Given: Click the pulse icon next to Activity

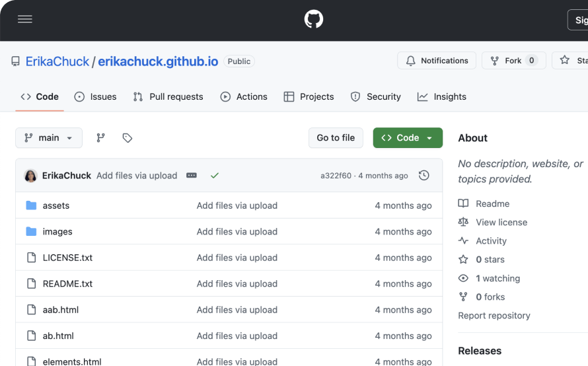Looking at the screenshot, I should (x=463, y=240).
